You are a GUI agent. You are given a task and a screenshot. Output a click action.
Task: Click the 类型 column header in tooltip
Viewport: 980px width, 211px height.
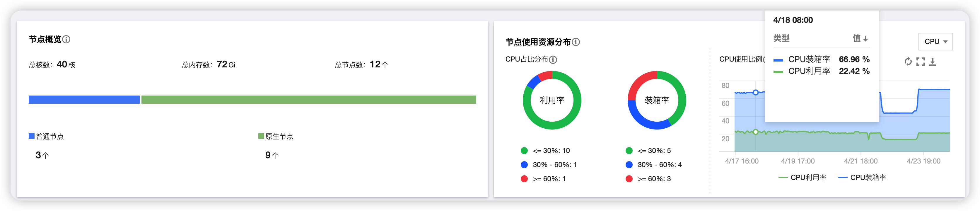coord(781,38)
